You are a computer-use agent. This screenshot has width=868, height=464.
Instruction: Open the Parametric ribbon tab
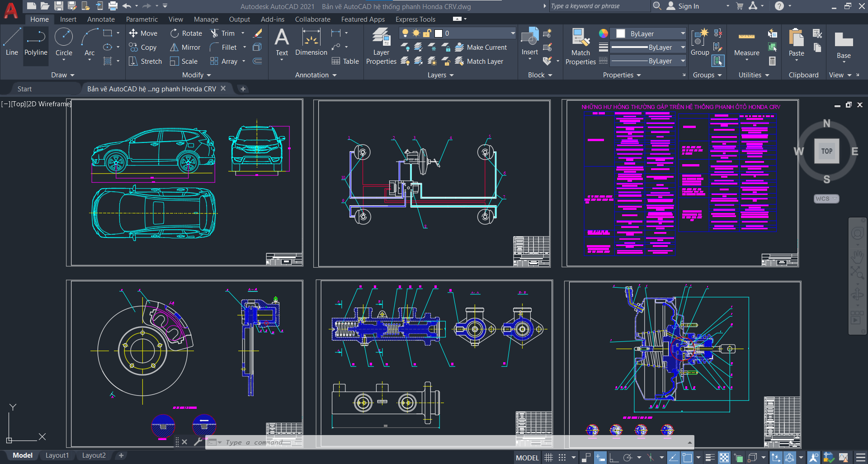[142, 19]
